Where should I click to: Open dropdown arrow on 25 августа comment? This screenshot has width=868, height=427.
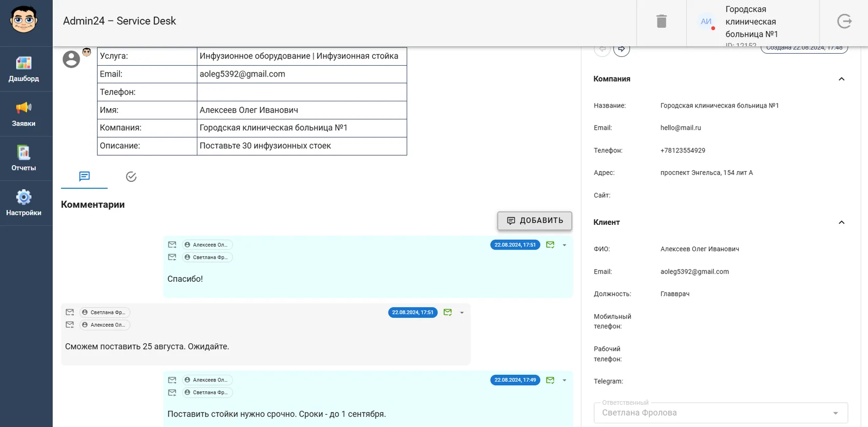[x=462, y=313]
